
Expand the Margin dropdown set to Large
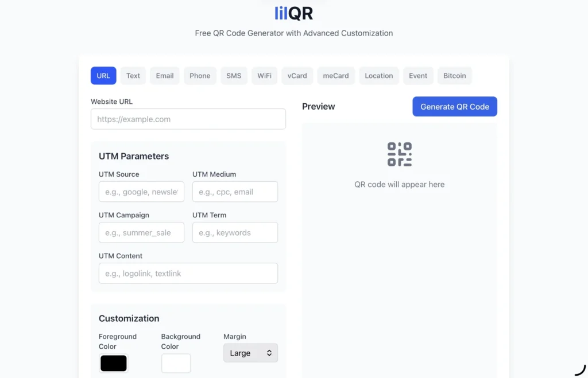pyautogui.click(x=250, y=353)
